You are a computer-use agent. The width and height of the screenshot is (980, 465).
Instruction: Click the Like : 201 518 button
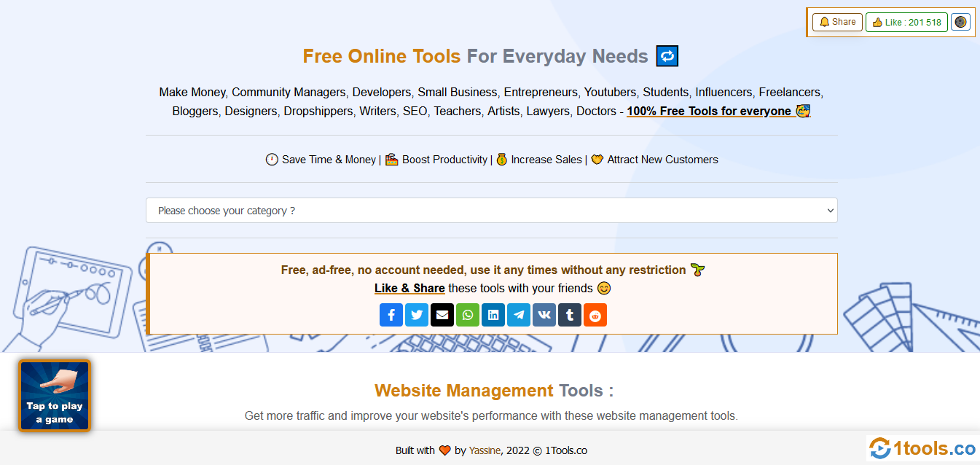pos(907,22)
